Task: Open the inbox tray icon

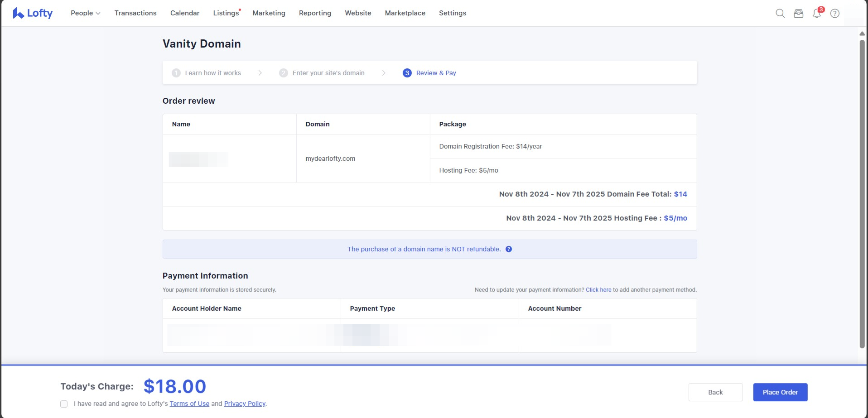Action: coord(798,14)
